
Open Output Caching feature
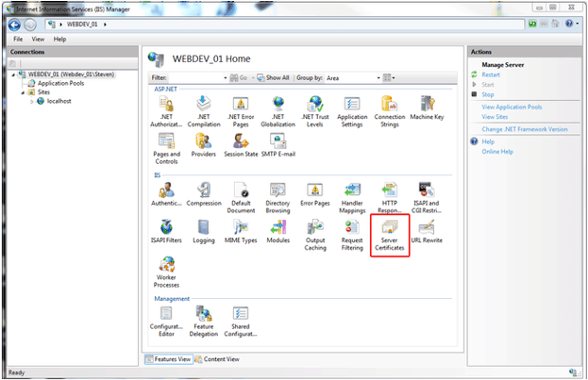point(315,235)
